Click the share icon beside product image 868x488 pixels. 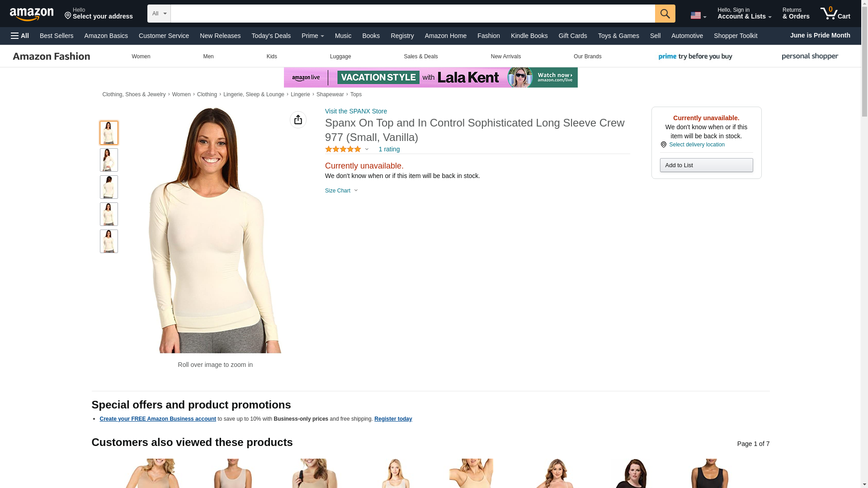(298, 120)
